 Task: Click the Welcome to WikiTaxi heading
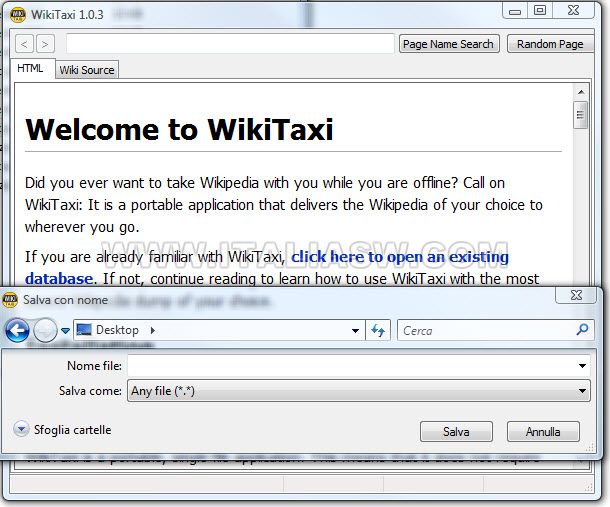tap(179, 130)
